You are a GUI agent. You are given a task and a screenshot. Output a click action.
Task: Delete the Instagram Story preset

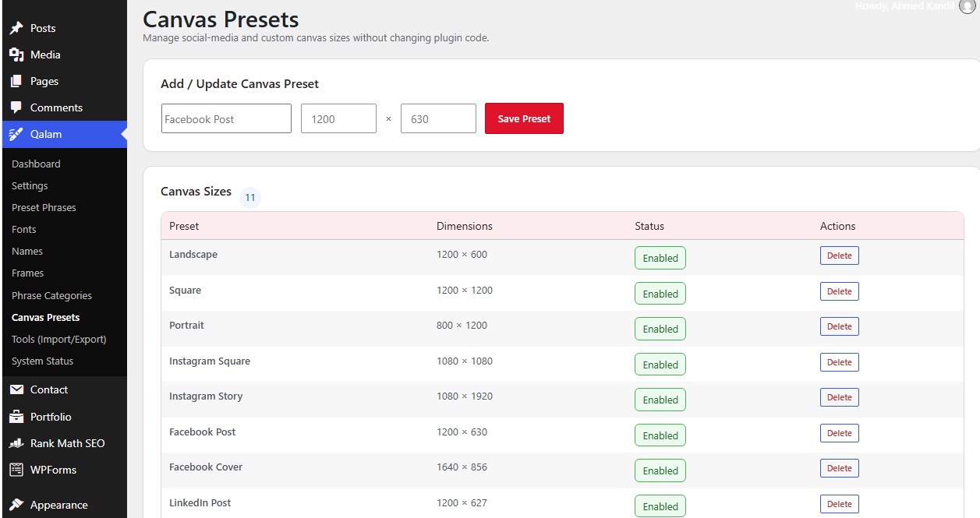[839, 397]
